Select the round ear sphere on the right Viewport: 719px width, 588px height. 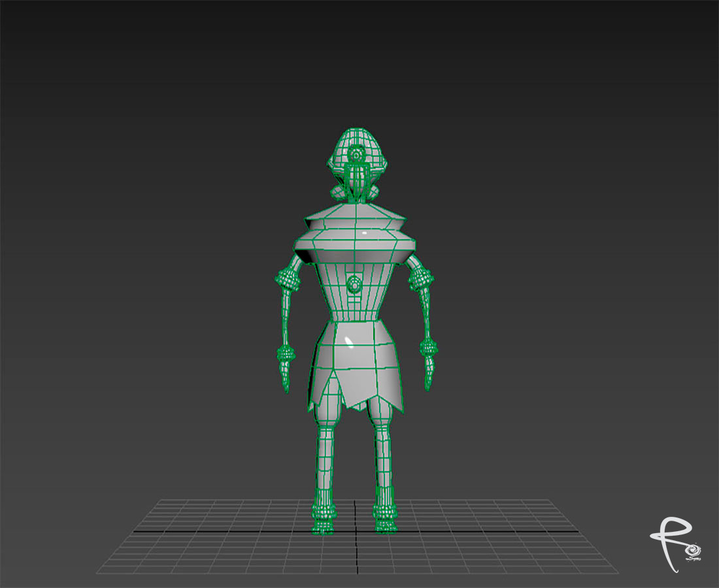(x=374, y=191)
